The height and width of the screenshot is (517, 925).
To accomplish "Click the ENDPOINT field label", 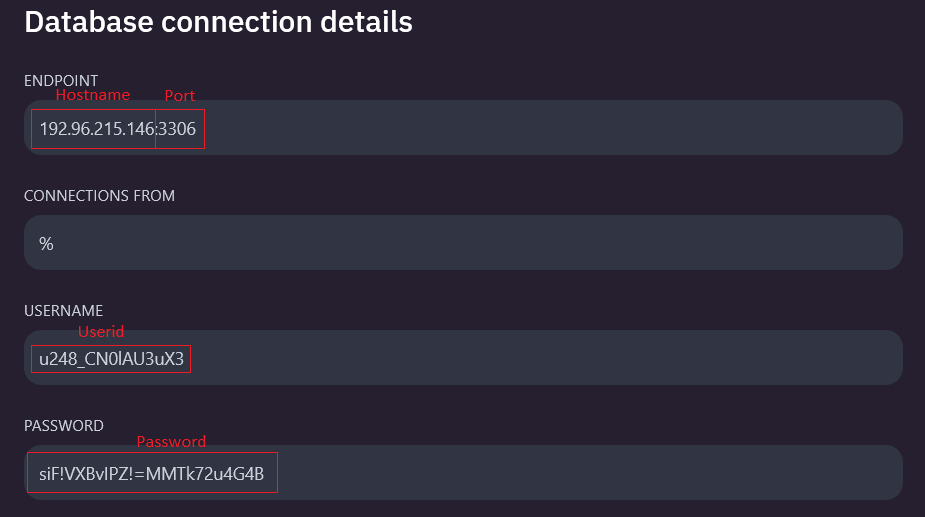I will pos(61,81).
